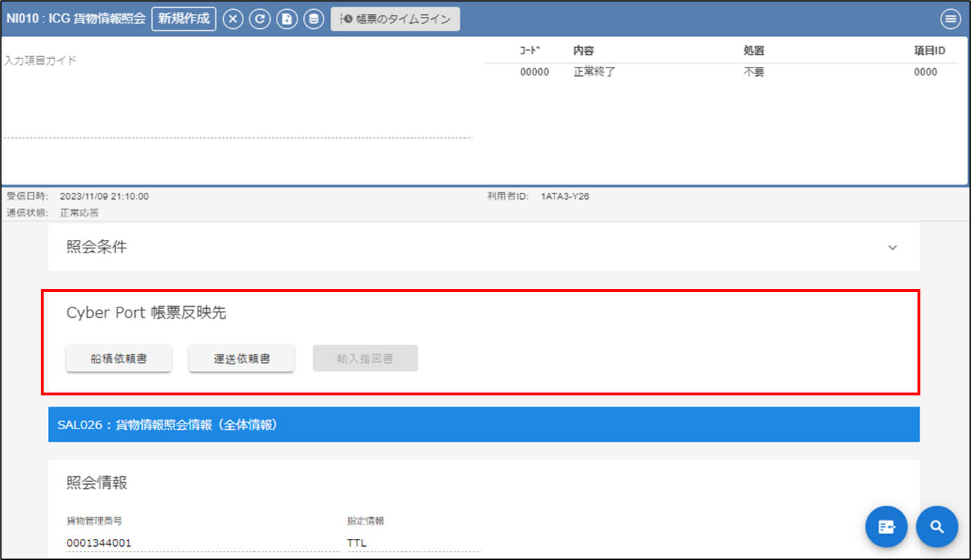Screen dimensions: 971x560
Task: Click the 船積依頼書 button
Action: 119,358
